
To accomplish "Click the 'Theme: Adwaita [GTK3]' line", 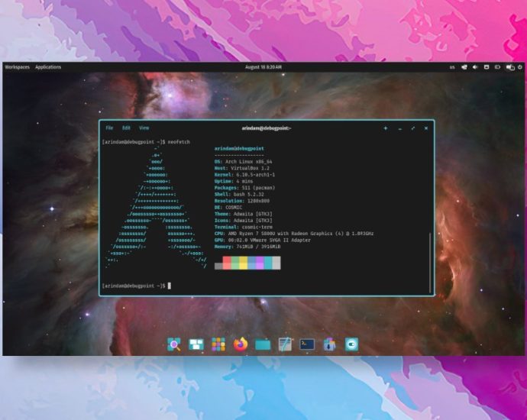I will [244, 214].
